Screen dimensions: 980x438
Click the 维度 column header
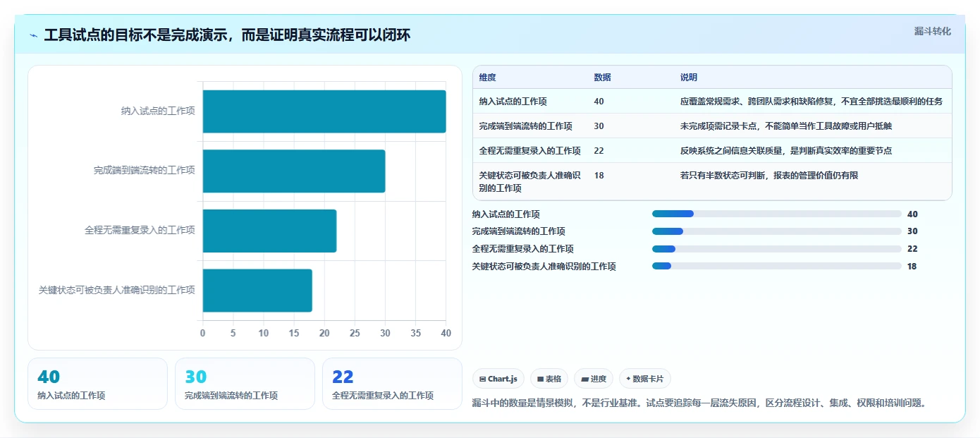pyautogui.click(x=488, y=78)
